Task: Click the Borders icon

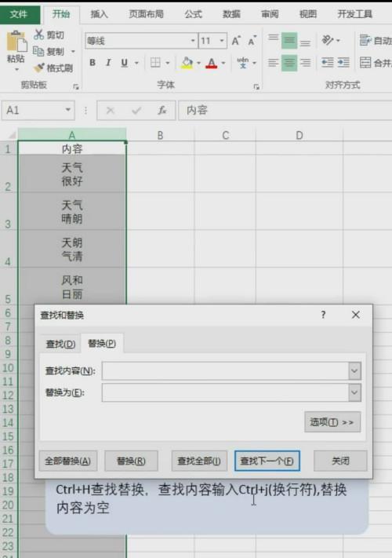Action: pyautogui.click(x=155, y=63)
